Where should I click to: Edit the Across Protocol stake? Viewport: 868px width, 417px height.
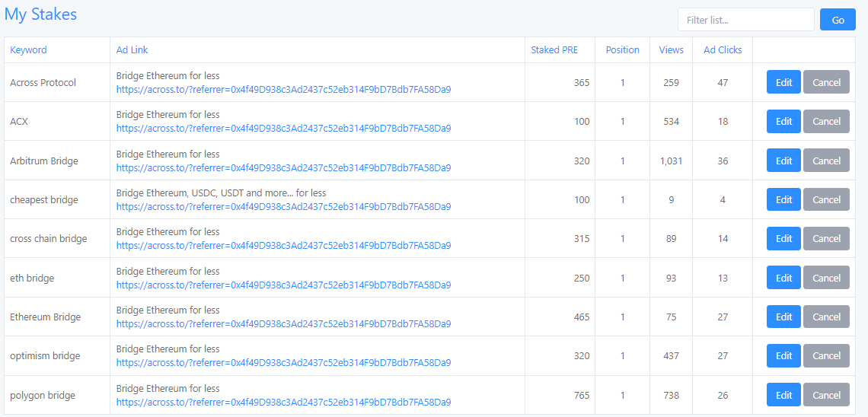pyautogui.click(x=783, y=82)
